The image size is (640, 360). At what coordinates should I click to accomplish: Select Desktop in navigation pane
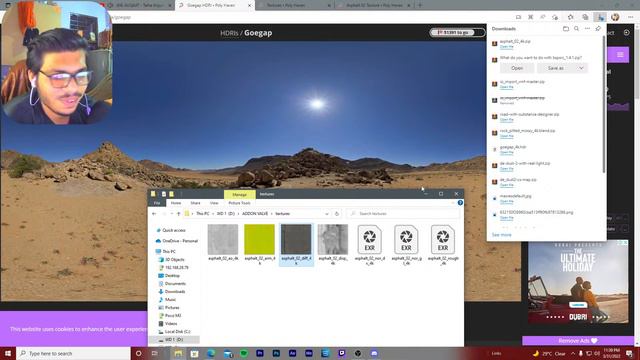point(172,276)
